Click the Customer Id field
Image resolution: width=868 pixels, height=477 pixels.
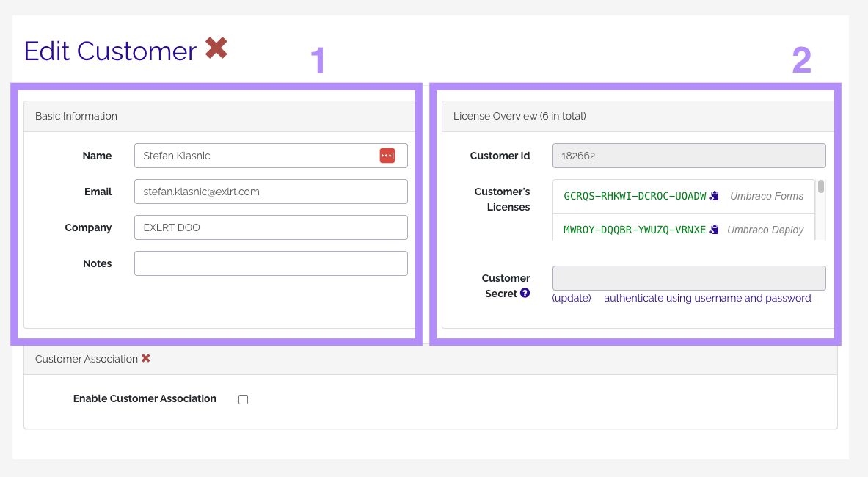point(688,156)
